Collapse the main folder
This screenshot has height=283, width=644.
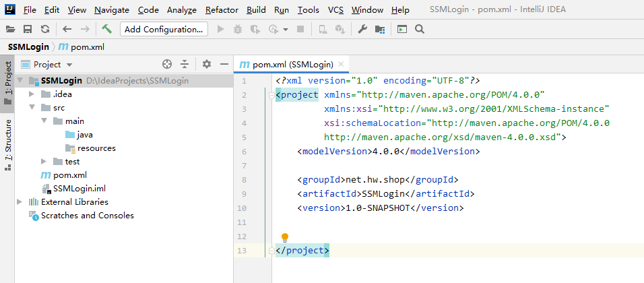(44, 121)
